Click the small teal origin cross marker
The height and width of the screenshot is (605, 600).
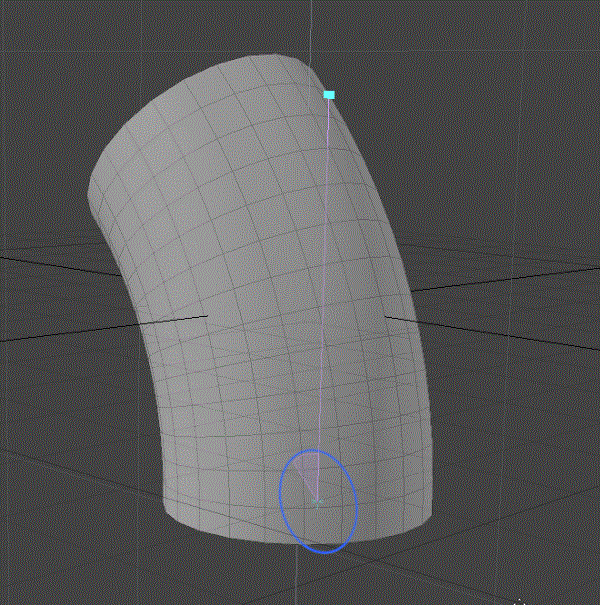click(x=318, y=502)
